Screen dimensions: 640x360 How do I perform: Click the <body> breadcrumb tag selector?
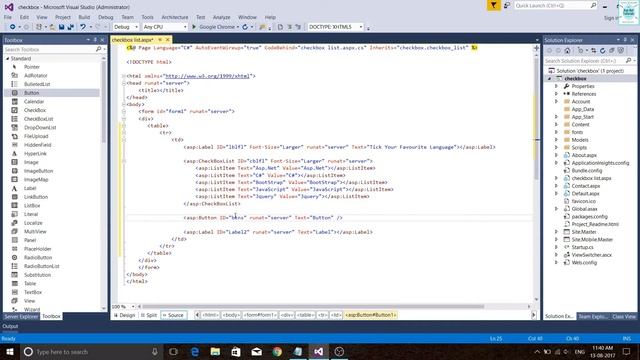[x=231, y=315]
